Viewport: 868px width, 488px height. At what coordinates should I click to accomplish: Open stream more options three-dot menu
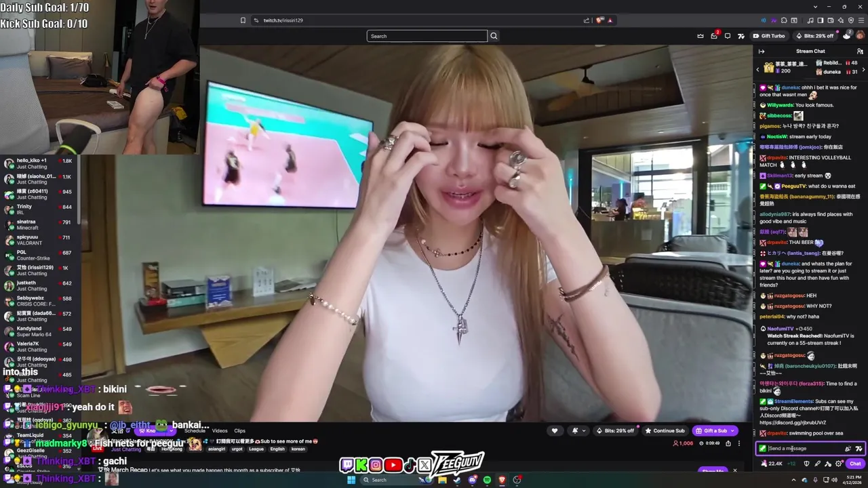click(x=739, y=443)
